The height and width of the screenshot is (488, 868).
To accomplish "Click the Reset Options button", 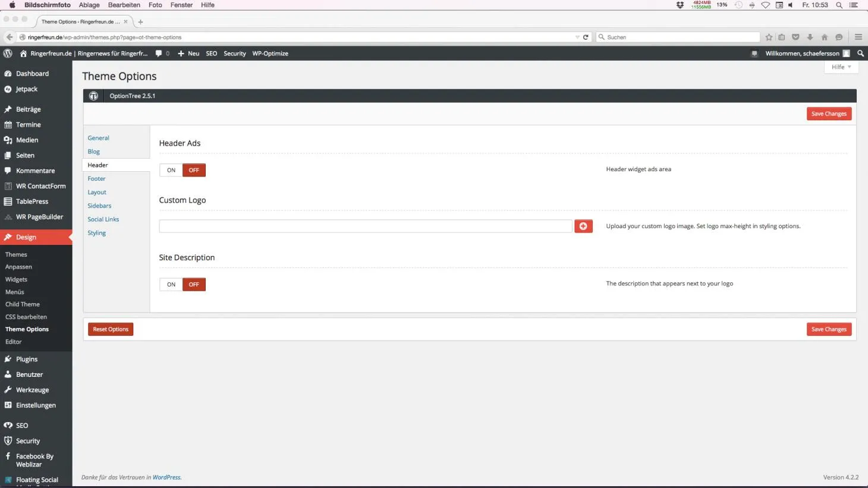I will (111, 329).
